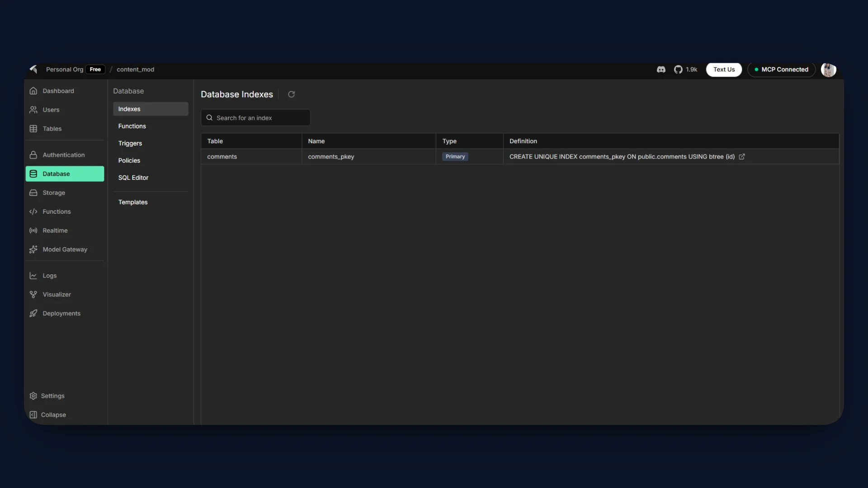Open the Dashboard via its home icon
Image resolution: width=868 pixels, height=488 pixels.
tap(33, 91)
